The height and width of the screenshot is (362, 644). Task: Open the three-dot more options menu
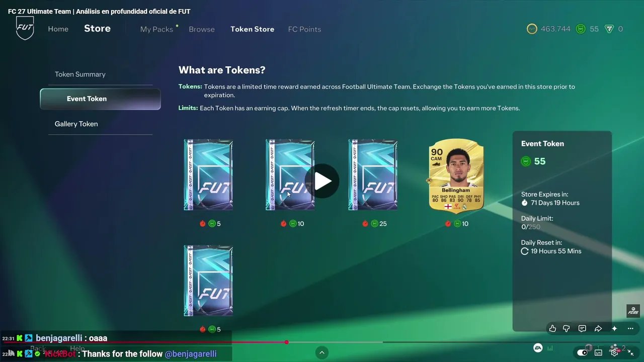coord(630,328)
